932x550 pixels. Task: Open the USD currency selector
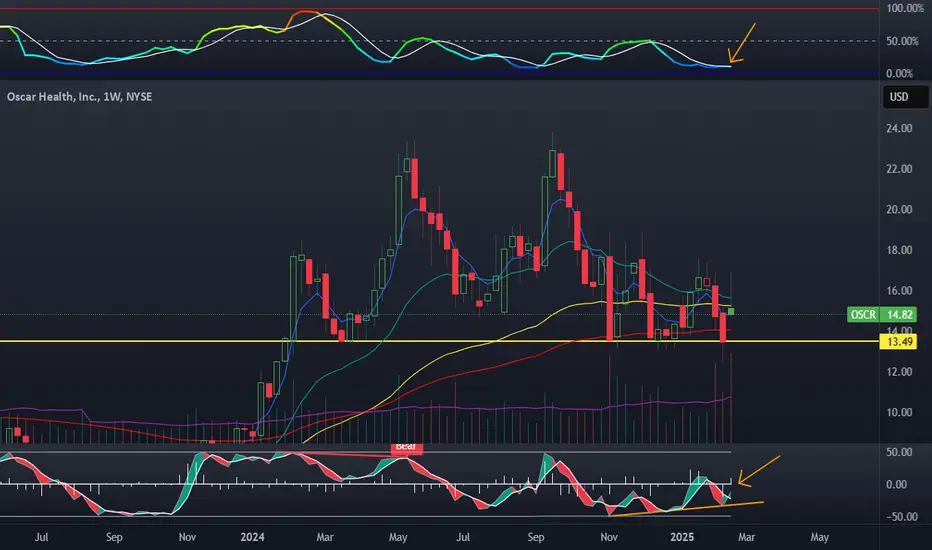pyautogui.click(x=905, y=97)
